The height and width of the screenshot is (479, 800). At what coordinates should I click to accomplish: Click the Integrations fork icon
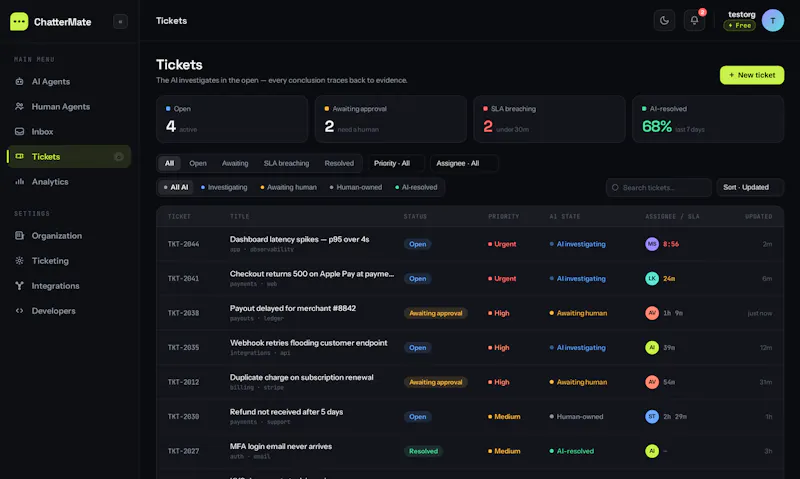(x=19, y=286)
